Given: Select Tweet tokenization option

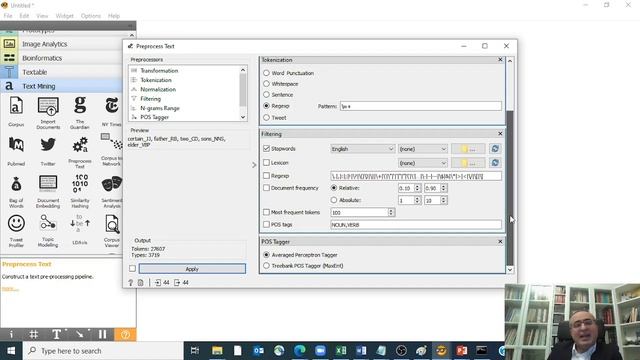Looking at the screenshot, I should click(267, 118).
